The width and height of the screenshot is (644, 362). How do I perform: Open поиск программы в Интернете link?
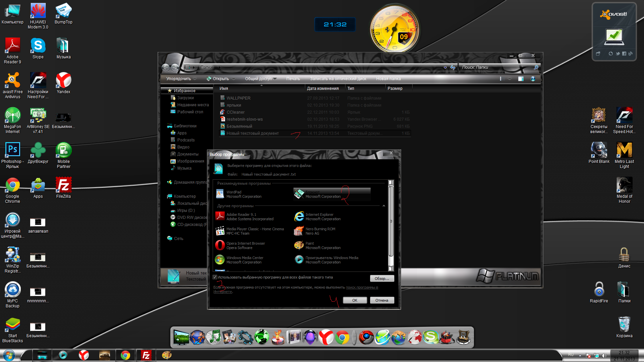pyautogui.click(x=362, y=288)
